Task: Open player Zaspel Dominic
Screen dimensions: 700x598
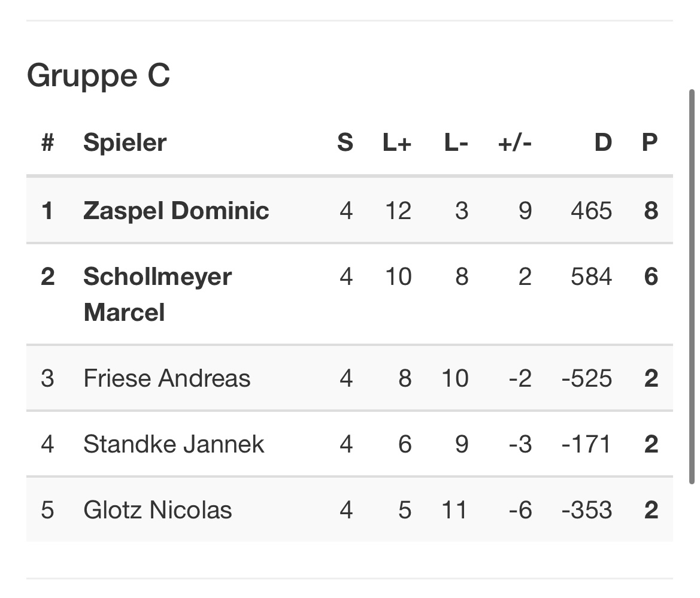Action: 176,211
